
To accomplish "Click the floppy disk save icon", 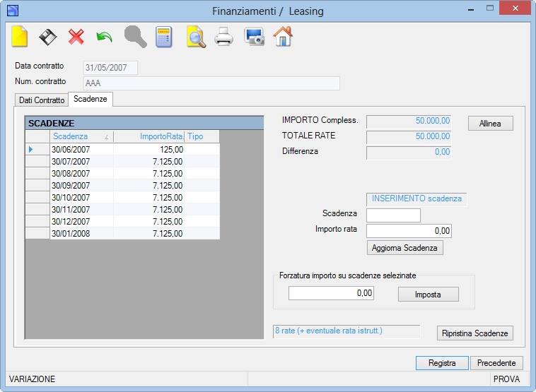I will pos(48,37).
